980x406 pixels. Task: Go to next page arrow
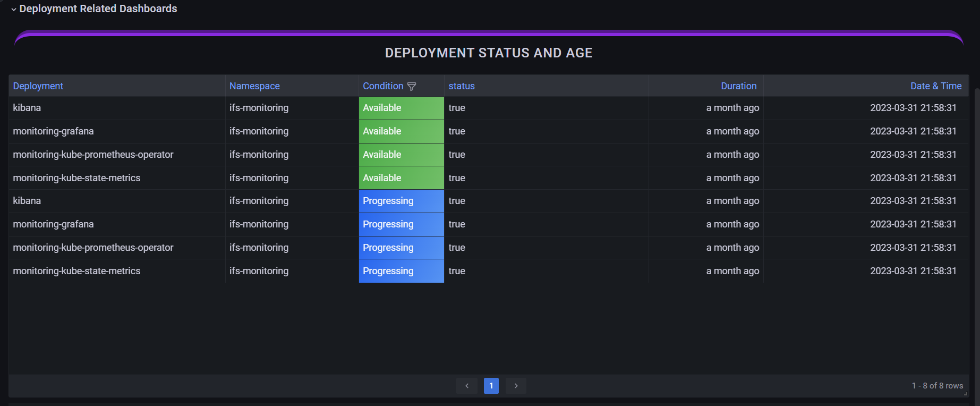[x=516, y=386]
